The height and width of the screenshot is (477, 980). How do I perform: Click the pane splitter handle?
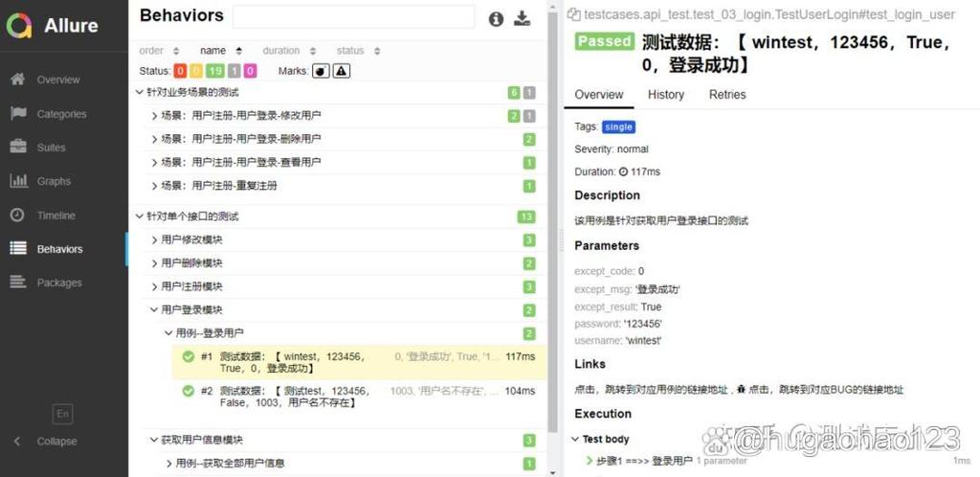(561, 238)
